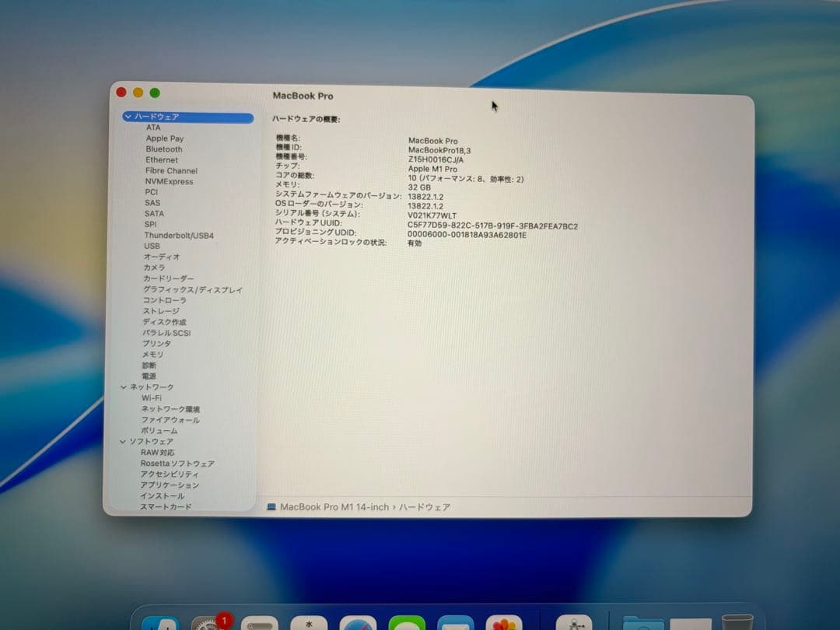Select SATA in the sidebar
Image resolution: width=840 pixels, height=630 pixels.
point(154,213)
